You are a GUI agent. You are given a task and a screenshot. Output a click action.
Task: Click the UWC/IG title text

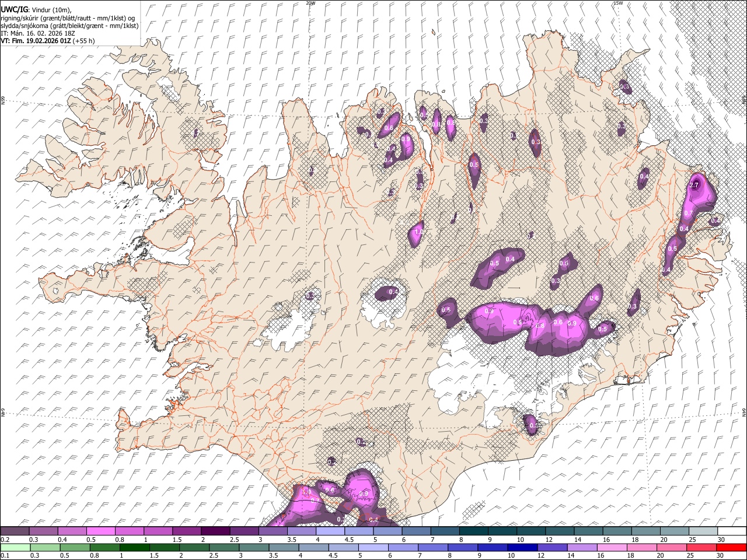click(13, 9)
